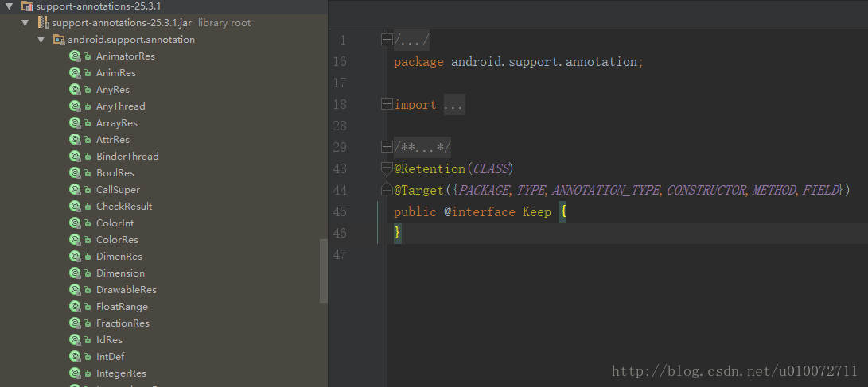Click the annotation icon beside AnimatorRes
The image size is (868, 387).
[x=75, y=56]
